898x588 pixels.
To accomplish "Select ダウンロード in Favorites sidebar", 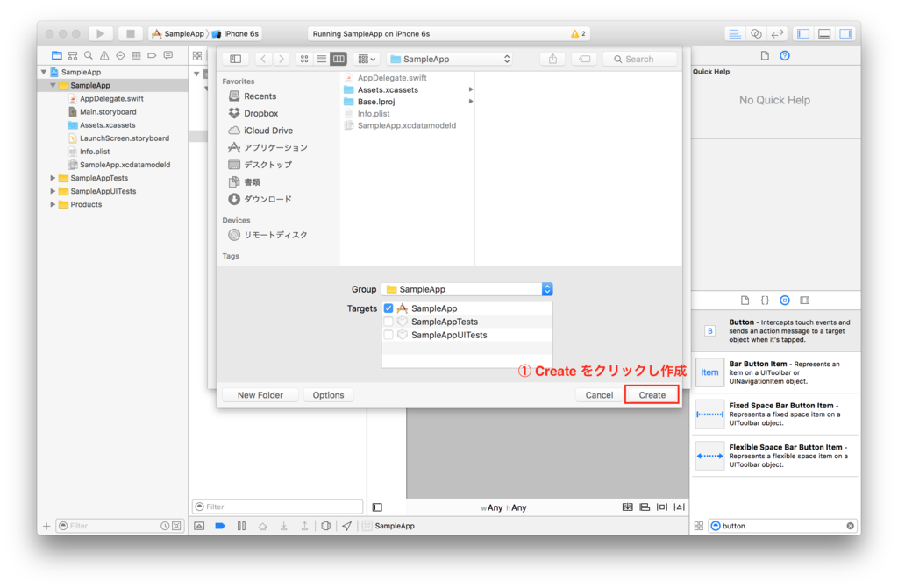I will 267,199.
